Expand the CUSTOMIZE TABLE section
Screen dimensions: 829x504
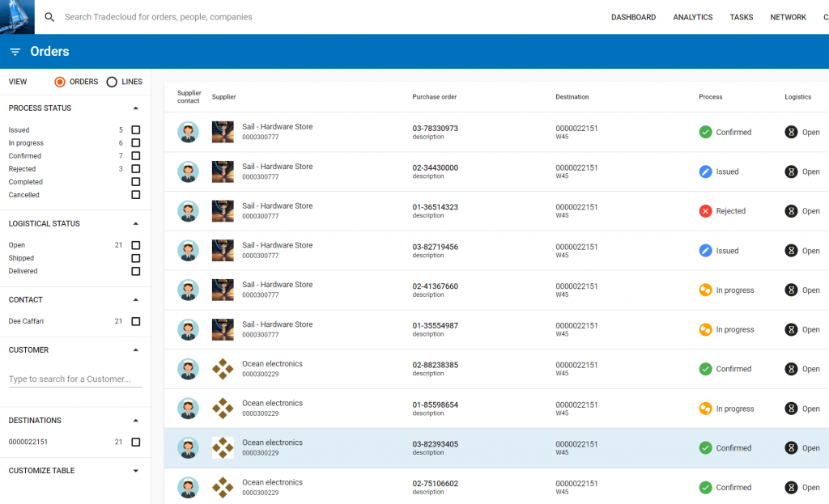[136, 471]
